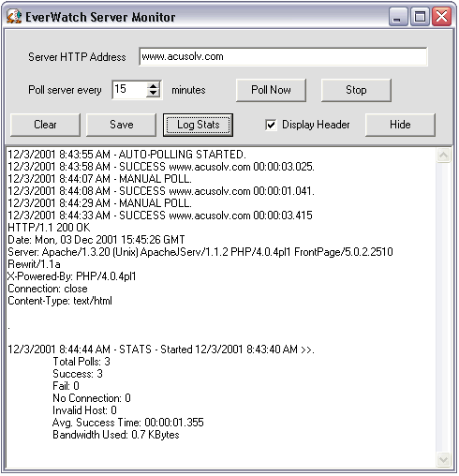Stop auto-polling with the Stop button
This screenshot has height=476, width=459.
(x=356, y=90)
